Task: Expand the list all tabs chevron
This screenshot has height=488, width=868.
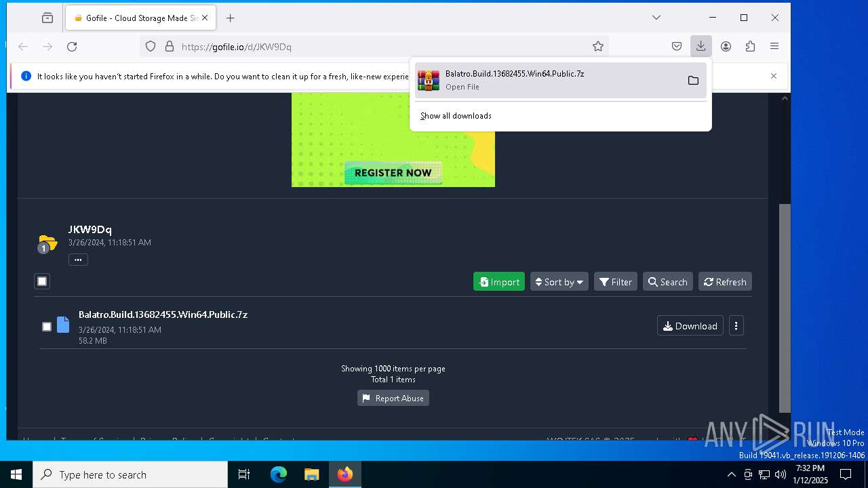Action: 656,18
